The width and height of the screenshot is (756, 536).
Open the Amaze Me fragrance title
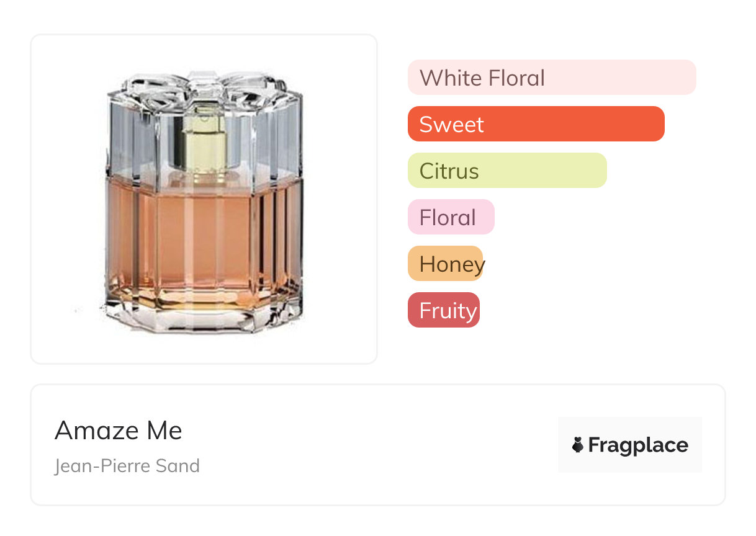click(x=119, y=430)
